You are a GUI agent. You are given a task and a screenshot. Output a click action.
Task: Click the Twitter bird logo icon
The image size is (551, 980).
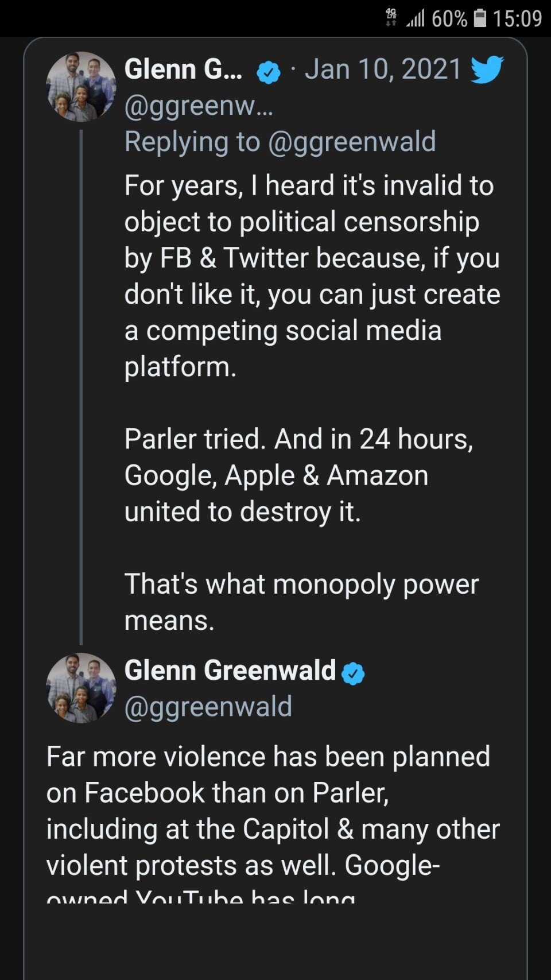[x=487, y=69]
